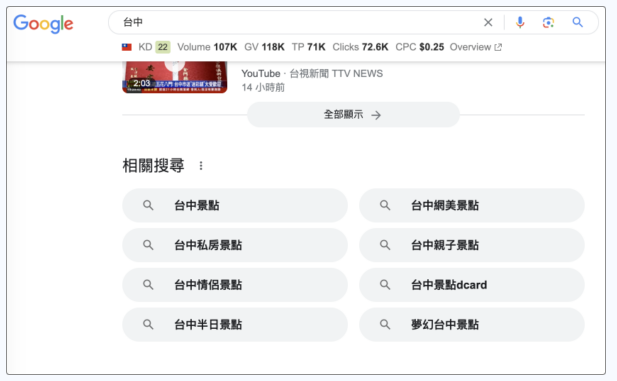This screenshot has width=617, height=381.
Task: Expand results with 全部顯示 button
Action: [x=353, y=115]
